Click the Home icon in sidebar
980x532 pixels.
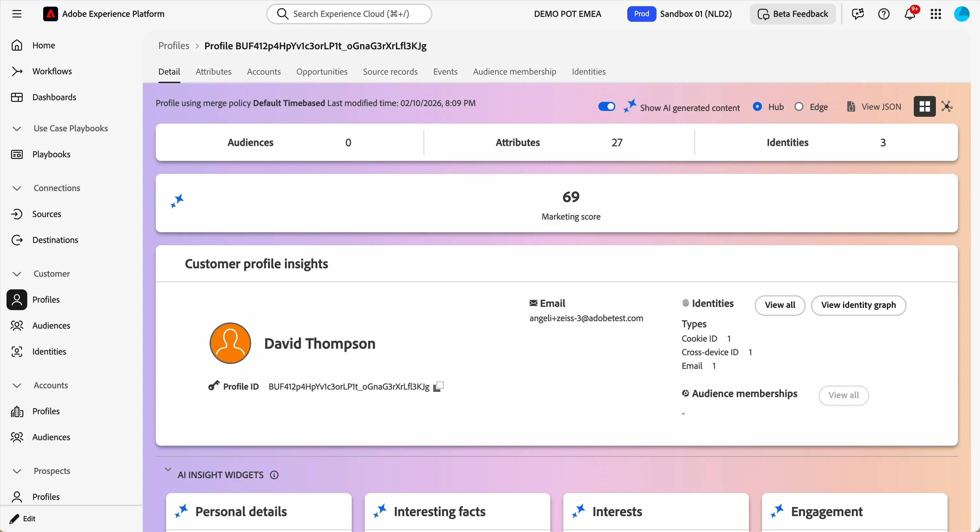coord(17,45)
